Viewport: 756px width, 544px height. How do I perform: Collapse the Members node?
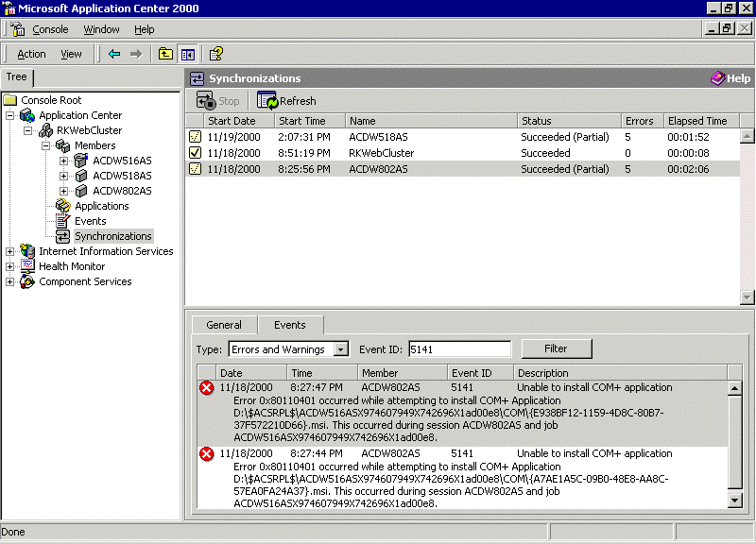pyautogui.click(x=45, y=145)
